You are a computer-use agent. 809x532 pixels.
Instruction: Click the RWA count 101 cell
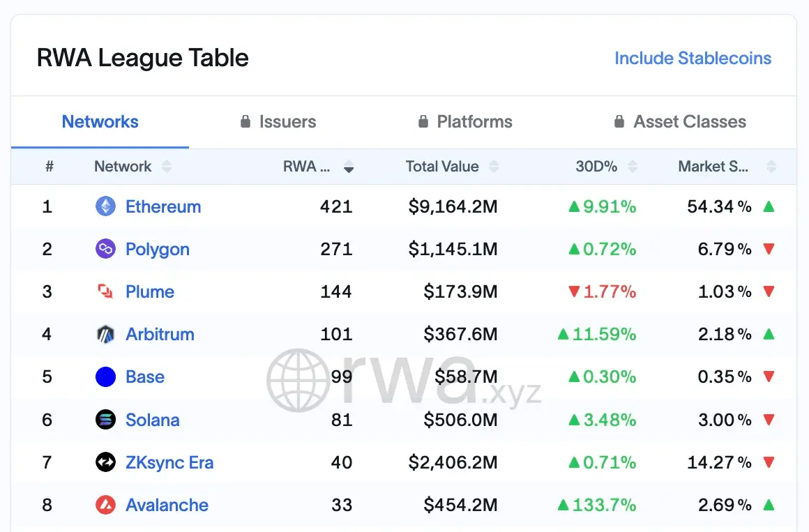coord(336,335)
